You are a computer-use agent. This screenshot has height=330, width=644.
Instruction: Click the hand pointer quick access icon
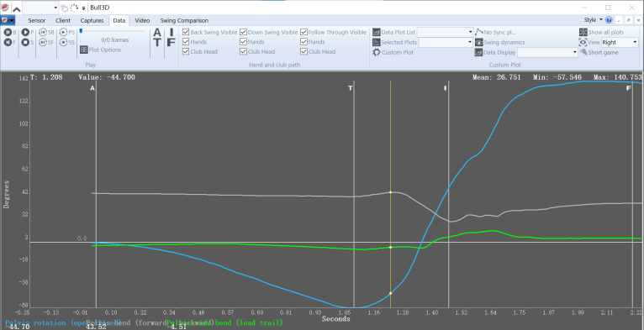[65, 8]
